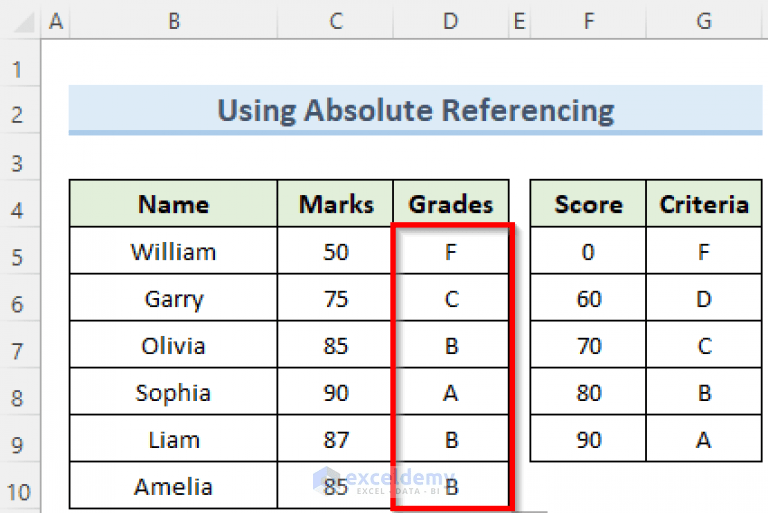
Task: Select row 6 header
Action: pos(20,298)
